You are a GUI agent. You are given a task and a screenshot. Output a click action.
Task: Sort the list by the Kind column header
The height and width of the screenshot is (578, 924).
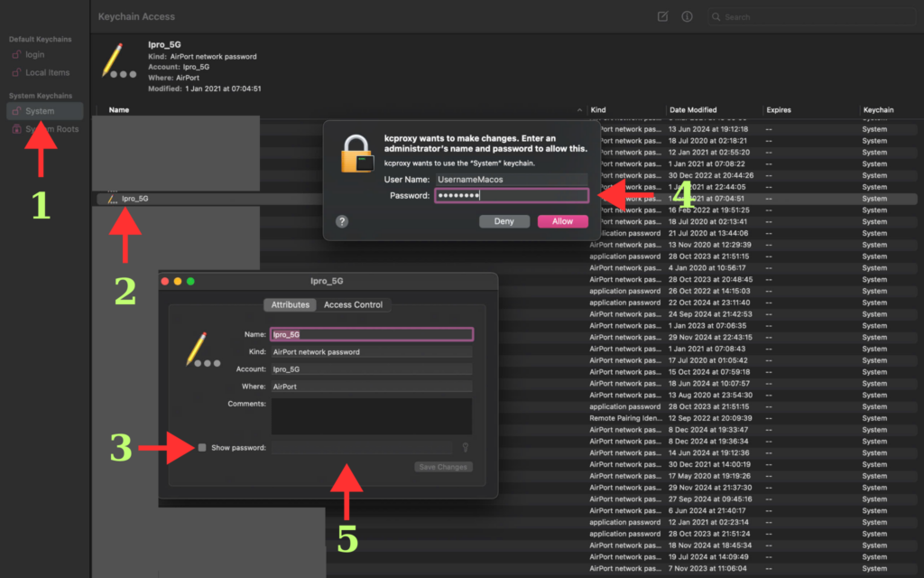click(x=598, y=109)
